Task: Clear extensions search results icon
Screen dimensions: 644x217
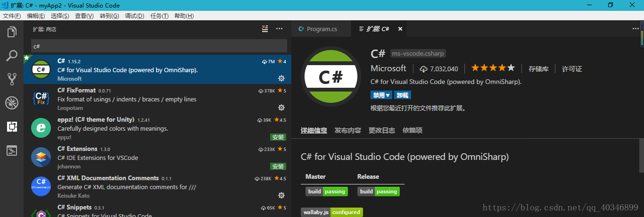Action: [265, 29]
